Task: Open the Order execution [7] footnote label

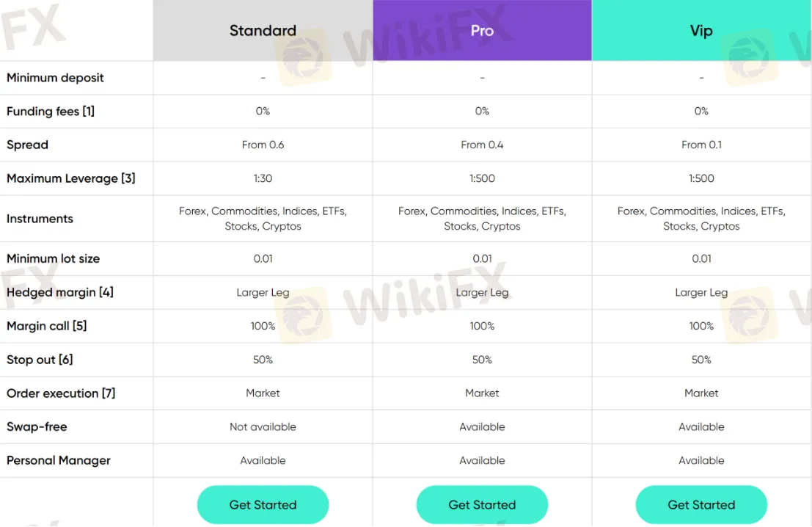Action: click(x=61, y=393)
